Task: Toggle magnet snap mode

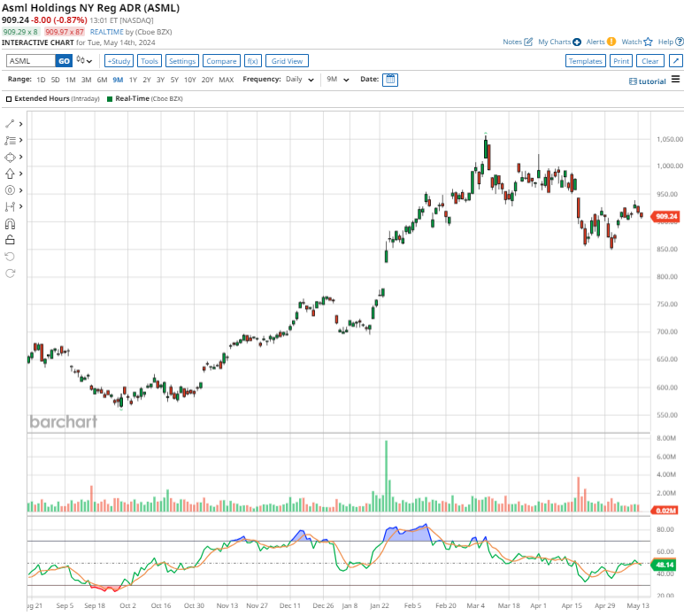Action: [x=11, y=223]
